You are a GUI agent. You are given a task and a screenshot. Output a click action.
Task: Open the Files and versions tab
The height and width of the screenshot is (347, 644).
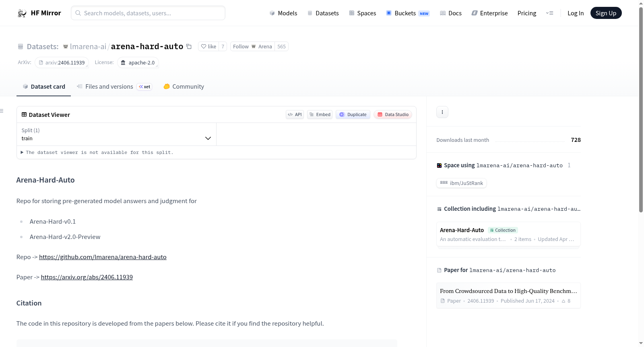(x=114, y=87)
